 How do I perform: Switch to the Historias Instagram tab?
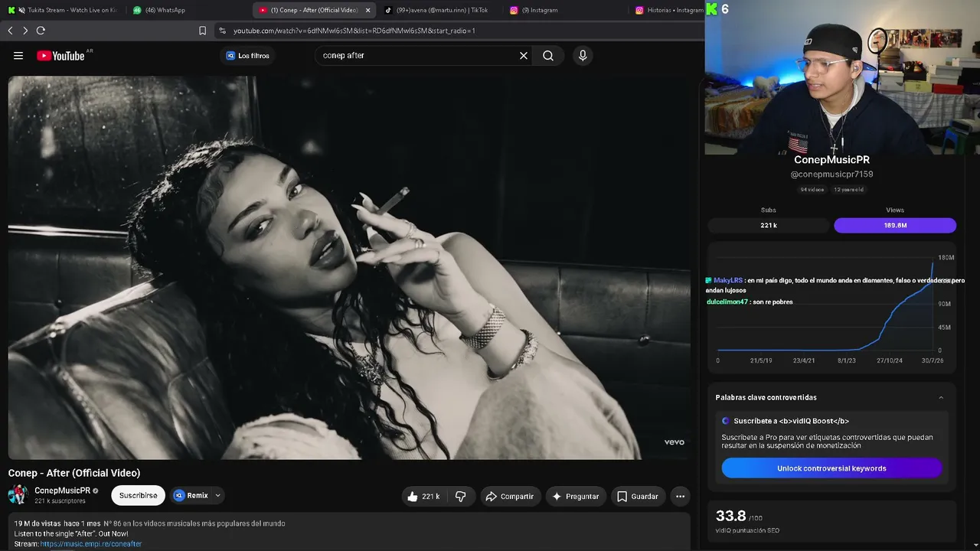[x=668, y=10]
